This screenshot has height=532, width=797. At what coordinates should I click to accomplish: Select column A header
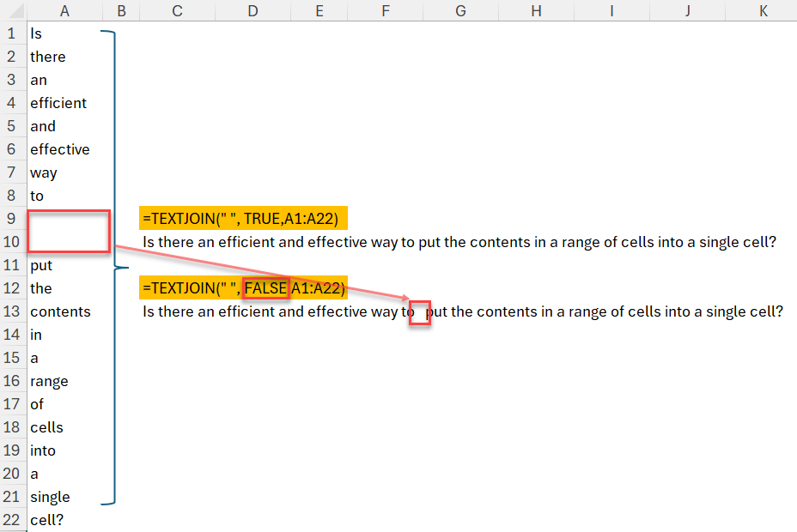[x=64, y=10]
